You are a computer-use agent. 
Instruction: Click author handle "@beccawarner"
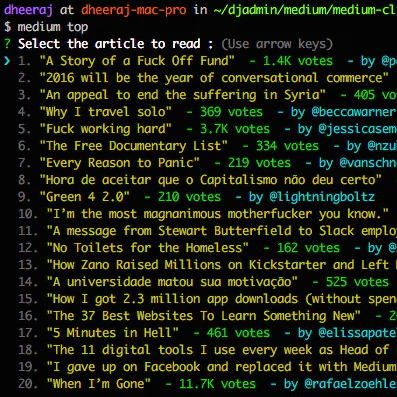(354, 112)
